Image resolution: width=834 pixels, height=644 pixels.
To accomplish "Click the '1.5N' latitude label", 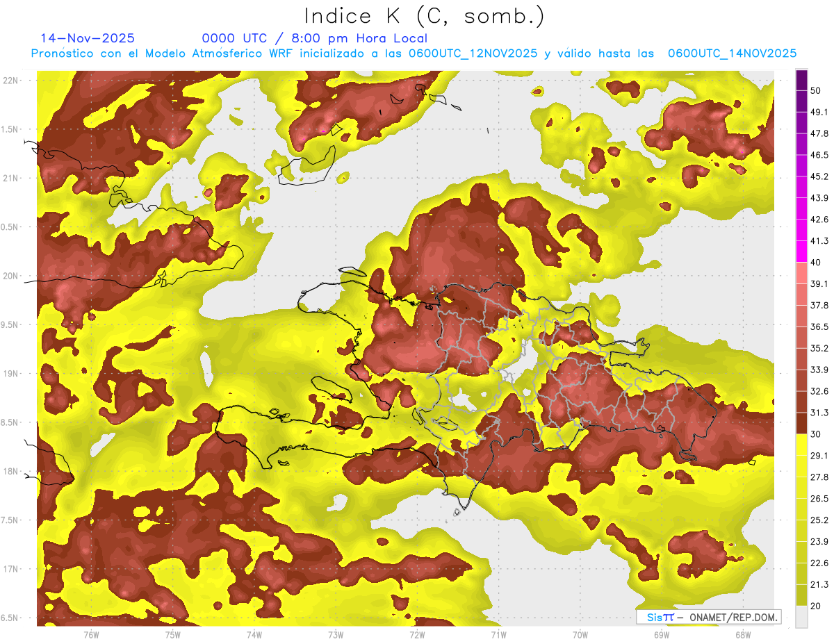I will 11,129.
